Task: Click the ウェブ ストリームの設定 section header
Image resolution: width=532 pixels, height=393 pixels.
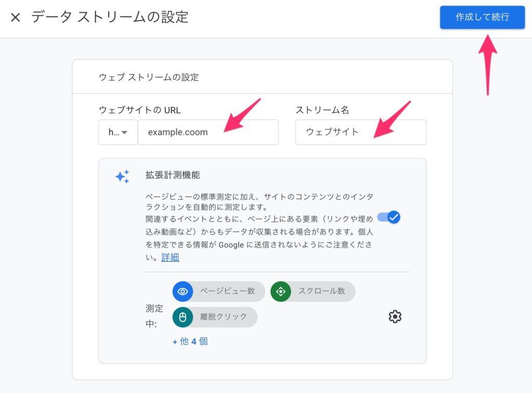Action: [149, 77]
